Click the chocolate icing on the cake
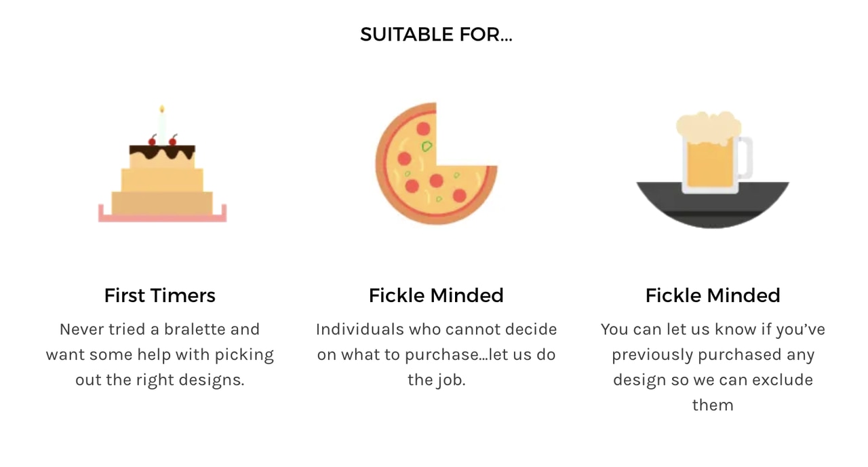Screen dimensions: 868x467 [x=162, y=151]
